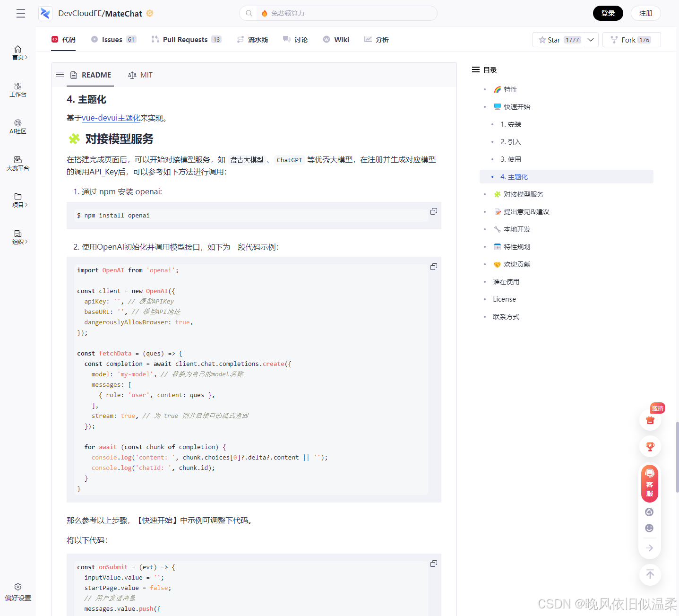The image size is (679, 616).
Task: Open Wiki tab
Action: tap(336, 40)
